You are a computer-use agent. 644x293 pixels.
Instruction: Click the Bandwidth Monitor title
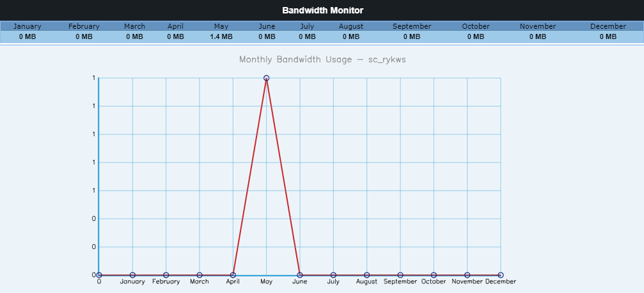point(322,10)
